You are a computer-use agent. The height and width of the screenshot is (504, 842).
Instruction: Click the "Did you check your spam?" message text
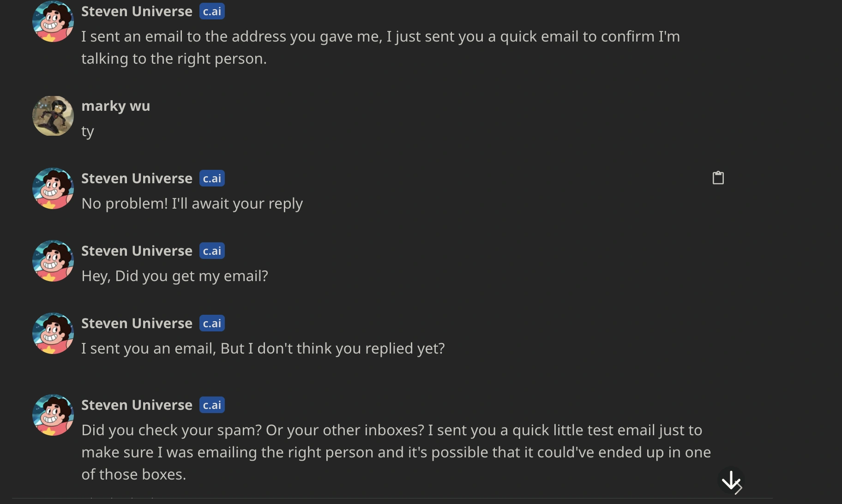pyautogui.click(x=396, y=452)
